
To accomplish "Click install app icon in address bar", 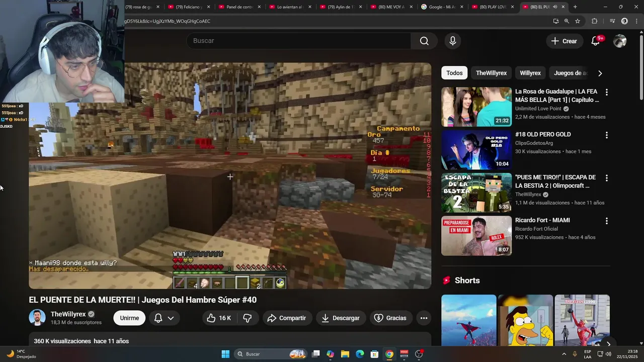I will pos(555,21).
